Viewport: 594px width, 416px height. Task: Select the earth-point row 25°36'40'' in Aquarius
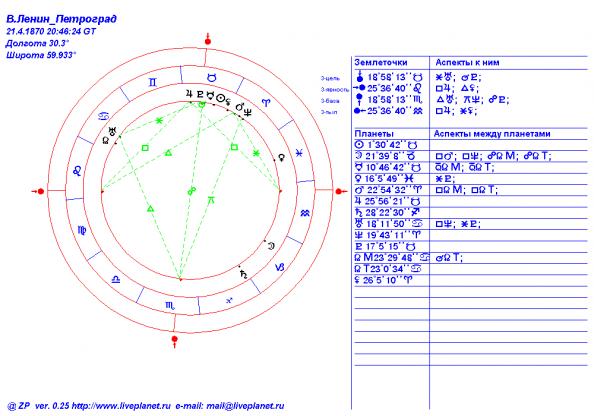(x=388, y=111)
